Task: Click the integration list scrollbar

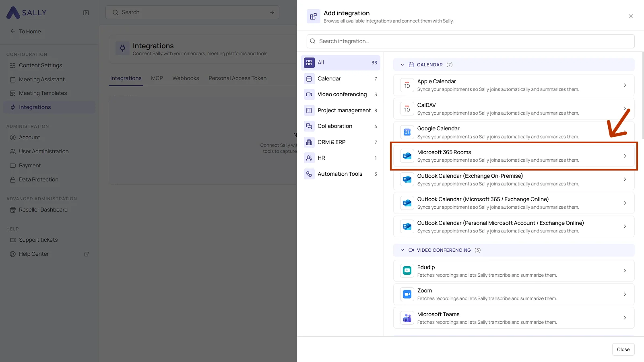Action: tap(642, 95)
